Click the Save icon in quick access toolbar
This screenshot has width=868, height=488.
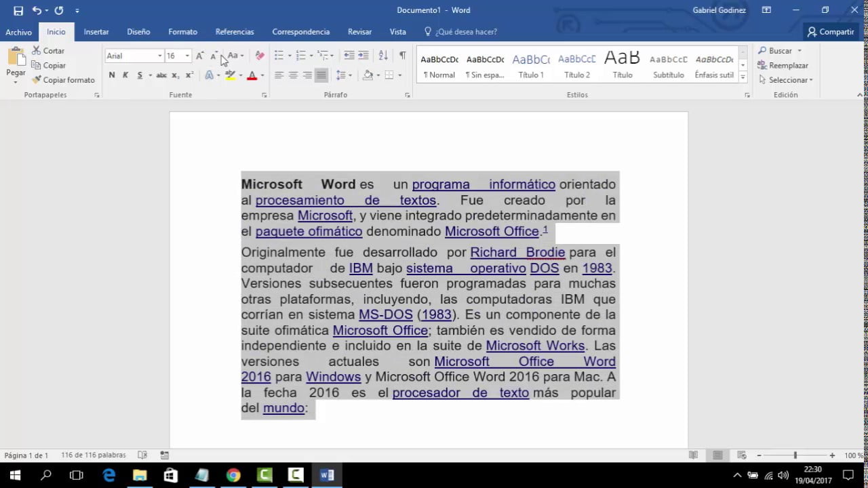point(18,11)
